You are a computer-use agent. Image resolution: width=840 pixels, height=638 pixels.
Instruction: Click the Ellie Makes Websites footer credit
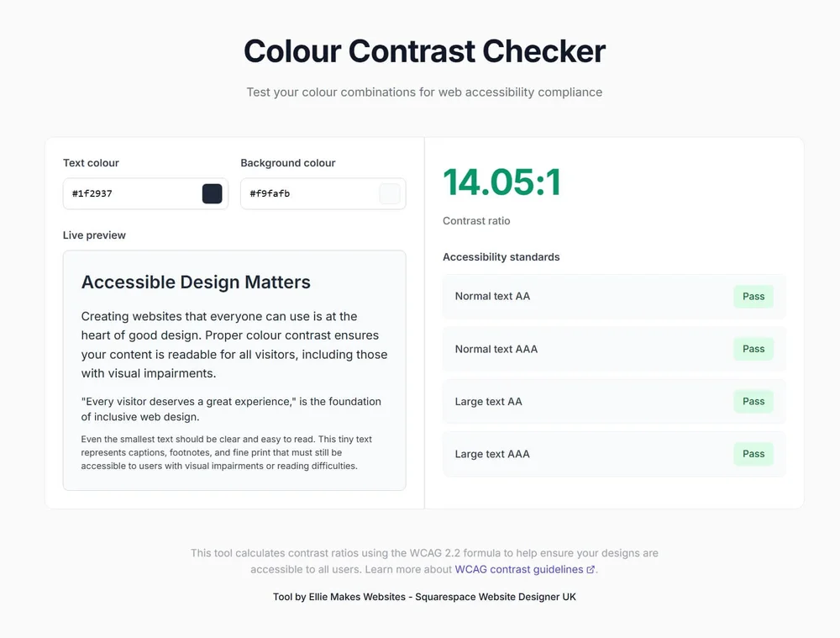click(x=424, y=597)
